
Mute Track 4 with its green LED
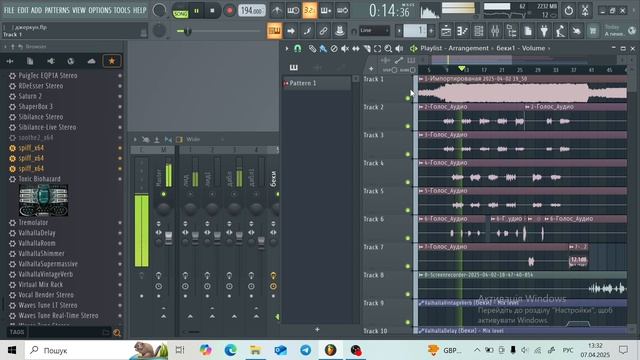pos(407,182)
